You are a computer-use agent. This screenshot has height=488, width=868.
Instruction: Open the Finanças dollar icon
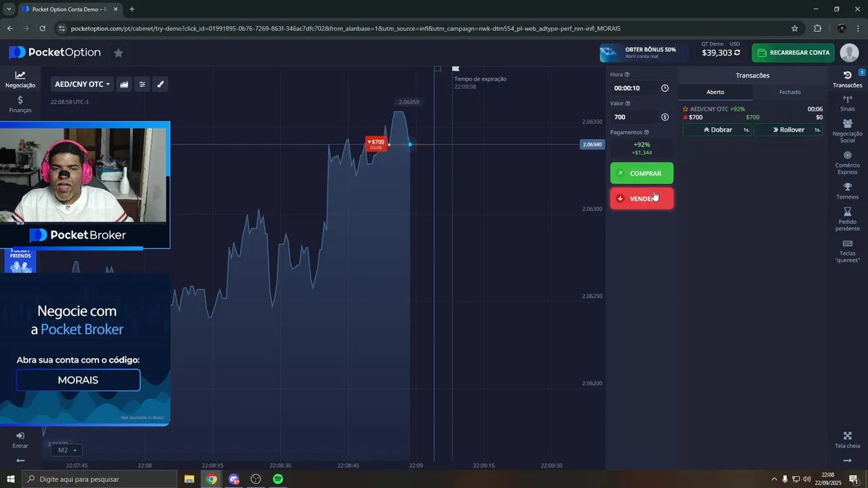[20, 104]
